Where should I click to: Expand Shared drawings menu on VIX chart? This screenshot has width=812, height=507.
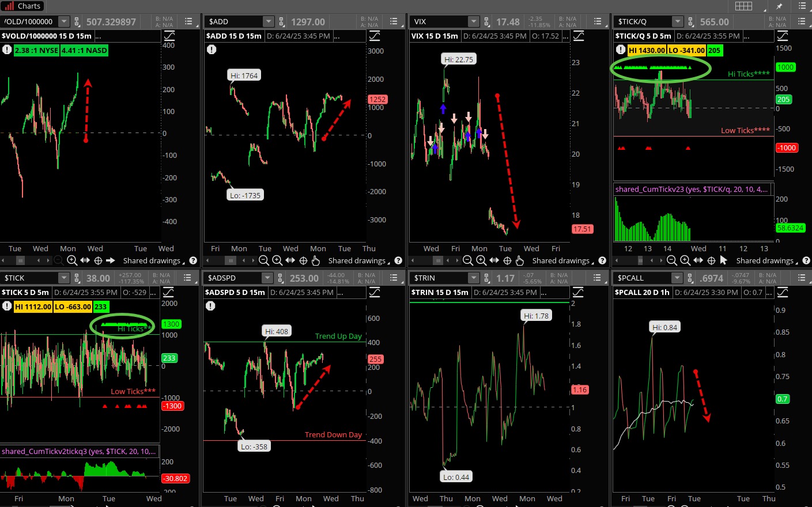(x=563, y=261)
